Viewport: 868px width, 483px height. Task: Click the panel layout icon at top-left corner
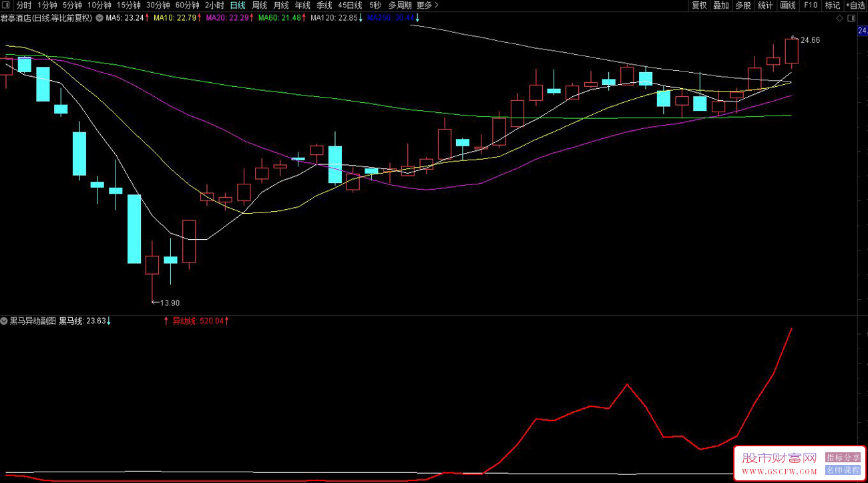coord(7,5)
